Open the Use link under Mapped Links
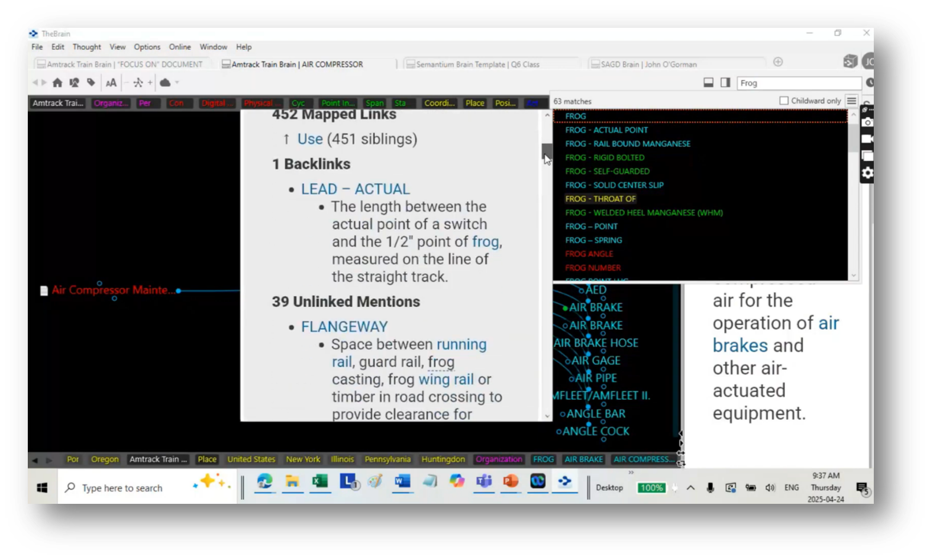 pyautogui.click(x=310, y=139)
